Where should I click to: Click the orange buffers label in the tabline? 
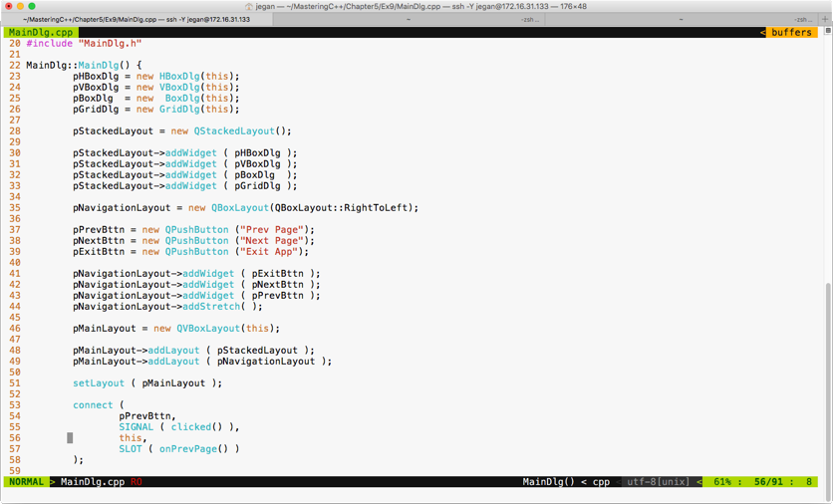point(791,32)
